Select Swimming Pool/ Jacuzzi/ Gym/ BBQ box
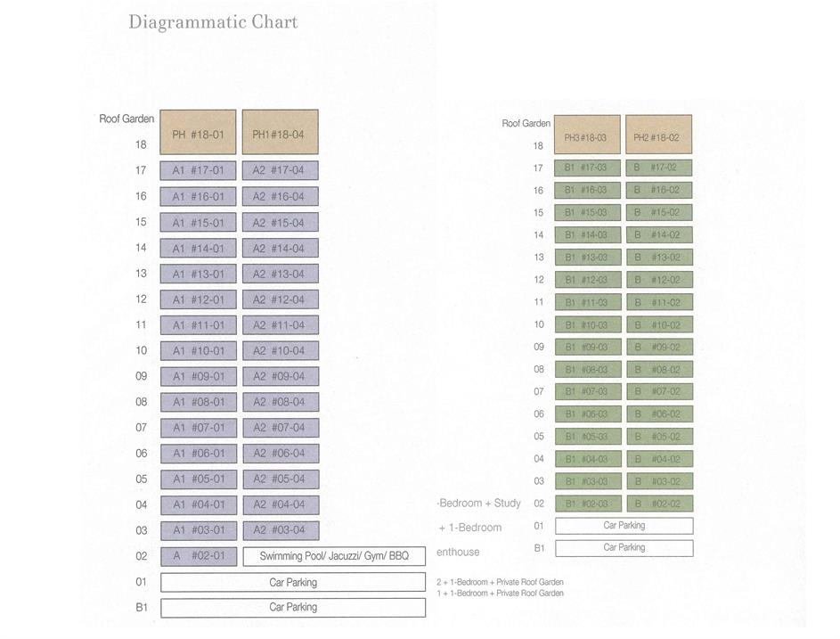The width and height of the screenshot is (840, 639). coord(334,556)
